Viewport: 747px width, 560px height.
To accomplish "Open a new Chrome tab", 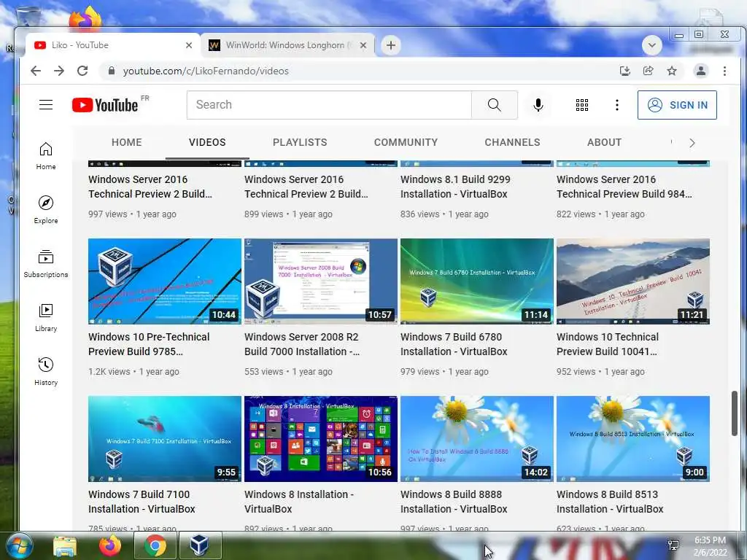I will [391, 45].
